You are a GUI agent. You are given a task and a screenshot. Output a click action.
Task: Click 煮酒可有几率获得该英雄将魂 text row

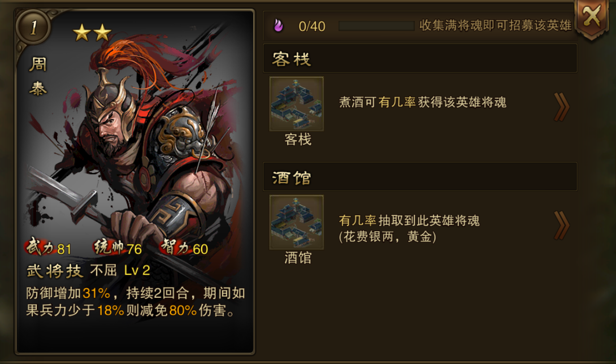click(x=422, y=103)
